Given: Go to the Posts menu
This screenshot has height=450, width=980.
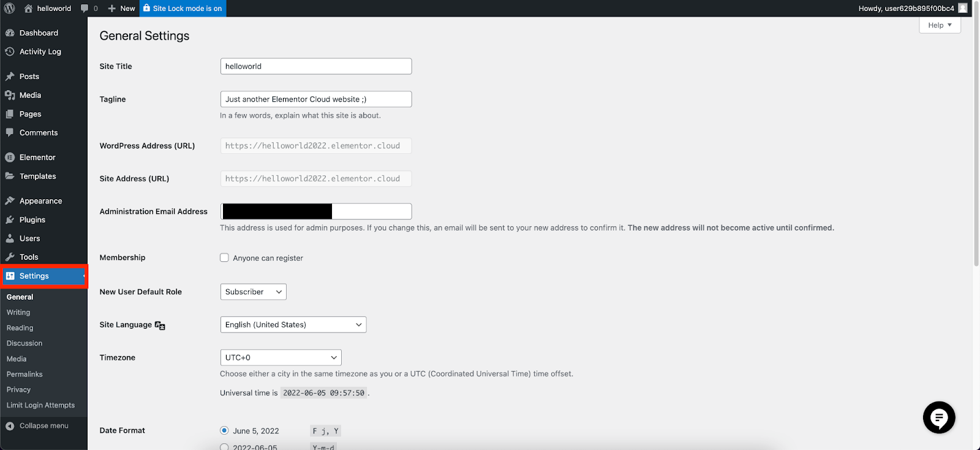Looking at the screenshot, I should point(43,76).
